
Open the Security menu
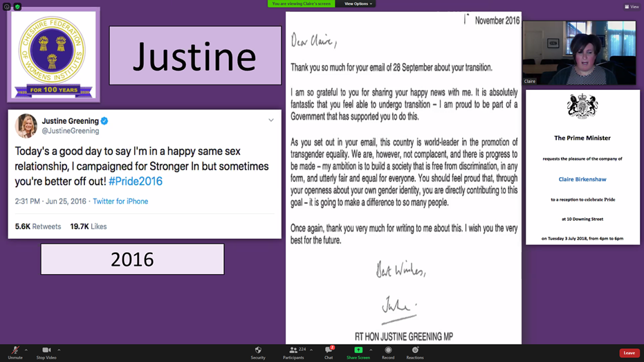(x=258, y=352)
